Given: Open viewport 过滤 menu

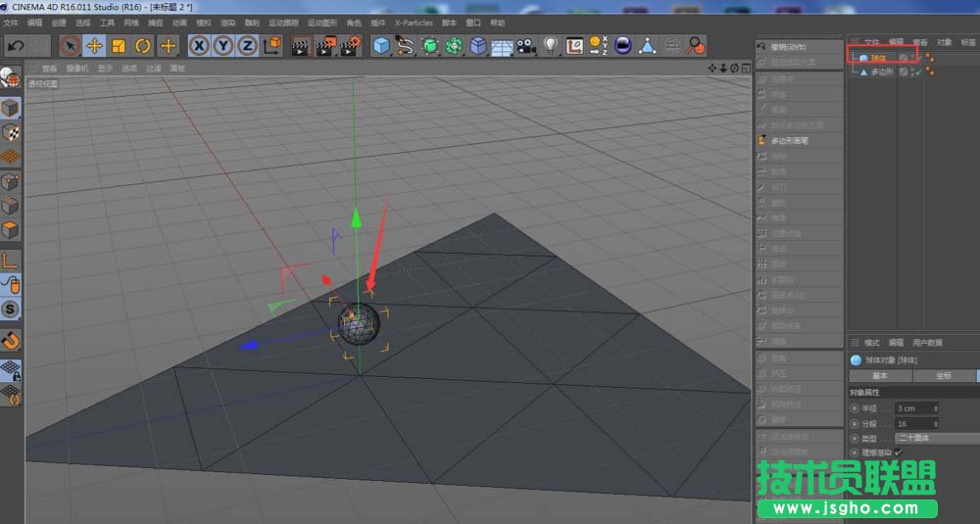Looking at the screenshot, I should tap(153, 69).
